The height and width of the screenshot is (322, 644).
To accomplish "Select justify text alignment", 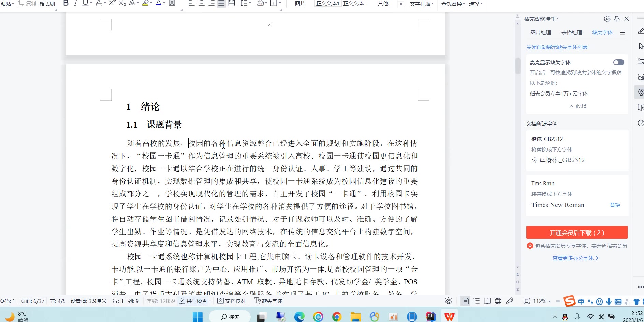I will [x=221, y=3].
